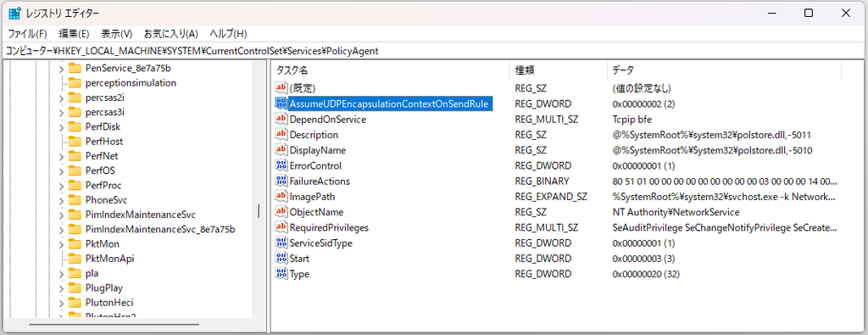Expand the percsas3i key
This screenshot has height=335, width=868.
point(61,113)
